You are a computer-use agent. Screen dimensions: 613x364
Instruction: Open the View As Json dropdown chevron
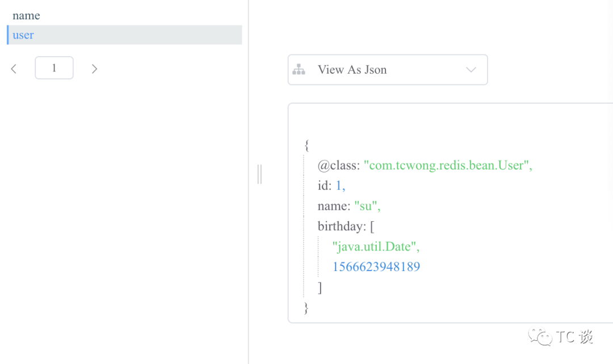coord(471,70)
